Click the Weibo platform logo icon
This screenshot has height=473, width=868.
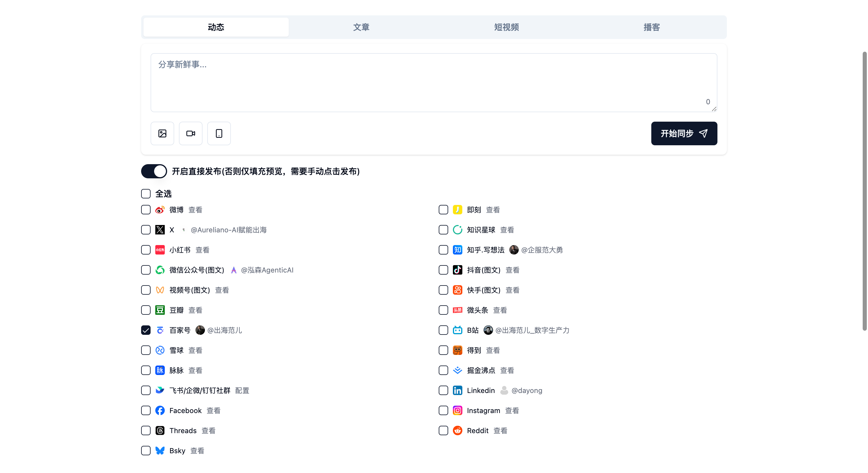pos(160,210)
